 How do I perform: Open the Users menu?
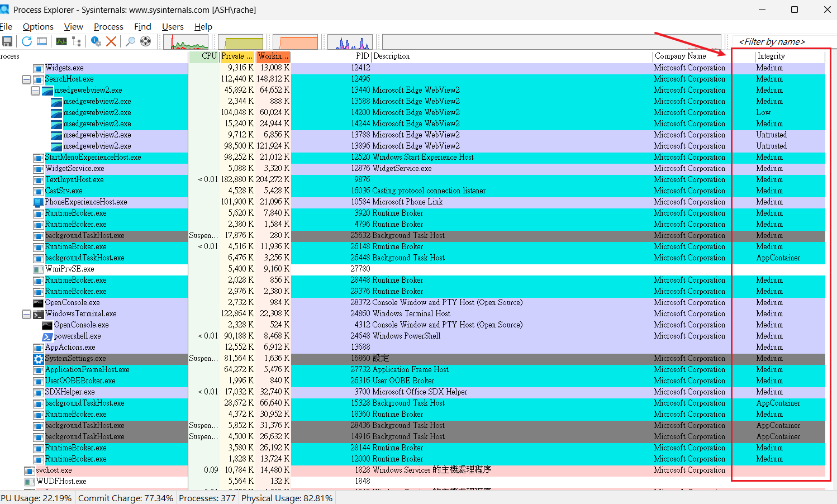173,27
